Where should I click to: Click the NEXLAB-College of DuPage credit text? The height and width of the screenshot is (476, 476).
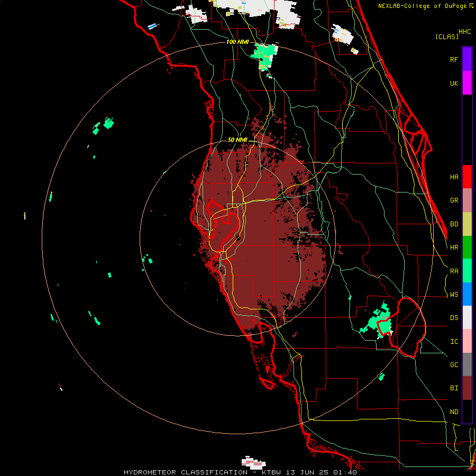click(x=425, y=6)
